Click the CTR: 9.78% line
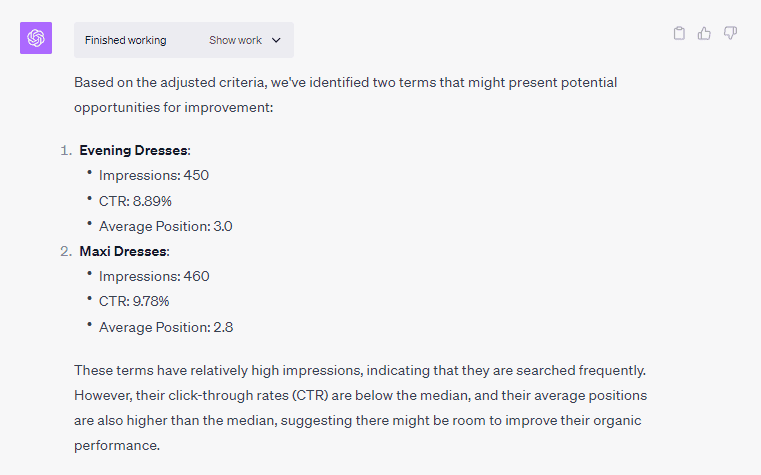This screenshot has width=761, height=475. pos(134,301)
